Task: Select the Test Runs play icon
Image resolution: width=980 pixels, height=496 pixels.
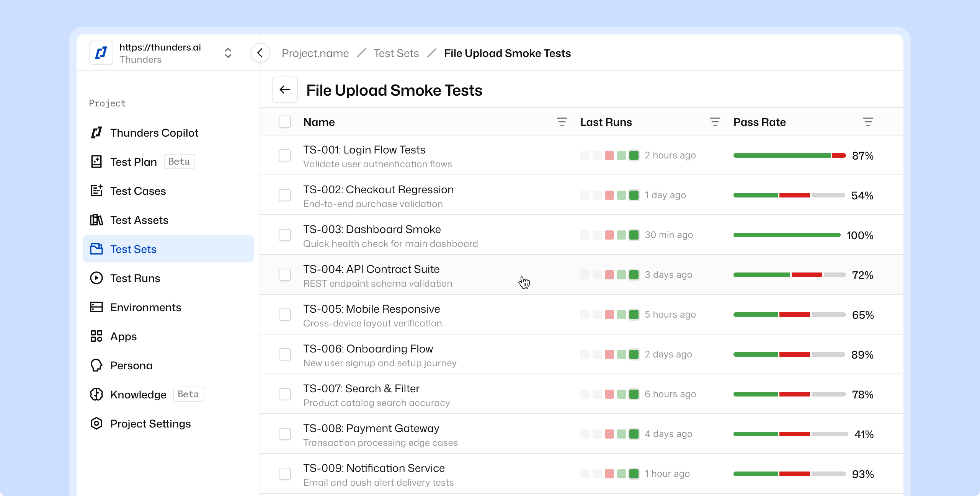Action: coord(96,278)
